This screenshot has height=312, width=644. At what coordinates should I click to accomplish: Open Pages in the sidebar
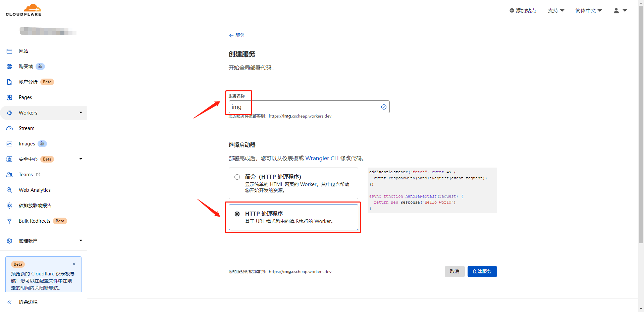point(25,97)
